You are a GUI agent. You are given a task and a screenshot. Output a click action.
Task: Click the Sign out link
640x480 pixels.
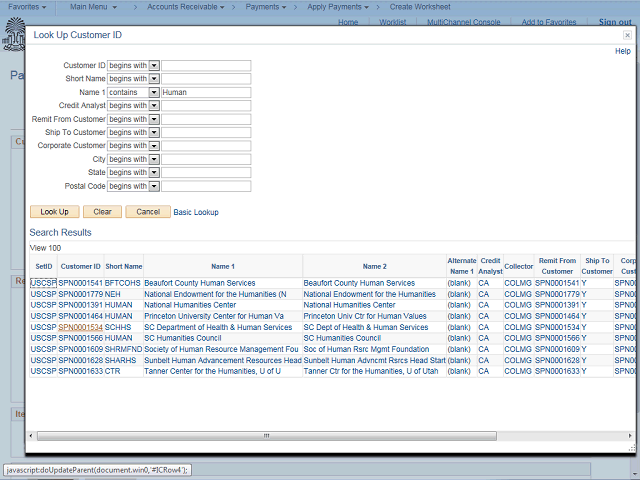pyautogui.click(x=615, y=22)
